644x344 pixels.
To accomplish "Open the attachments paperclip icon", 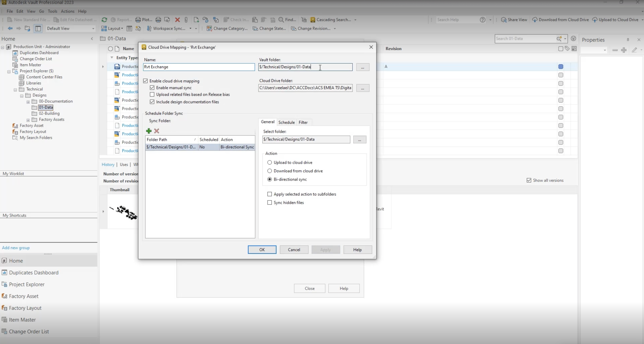I will (x=186, y=20).
